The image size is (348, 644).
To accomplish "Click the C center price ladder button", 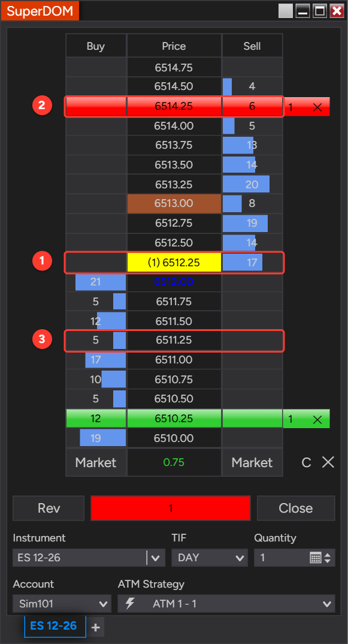I will coord(306,463).
